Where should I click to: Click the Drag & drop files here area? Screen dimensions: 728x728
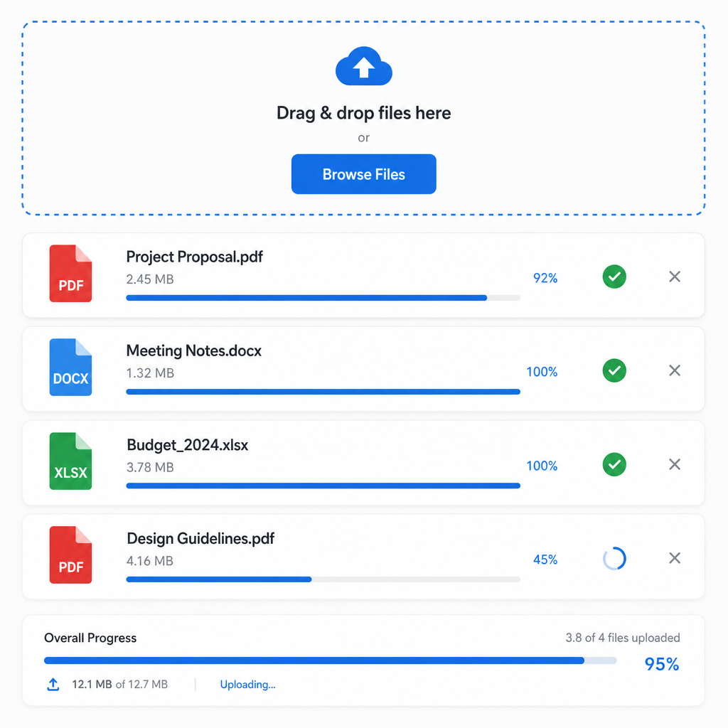pos(363,118)
